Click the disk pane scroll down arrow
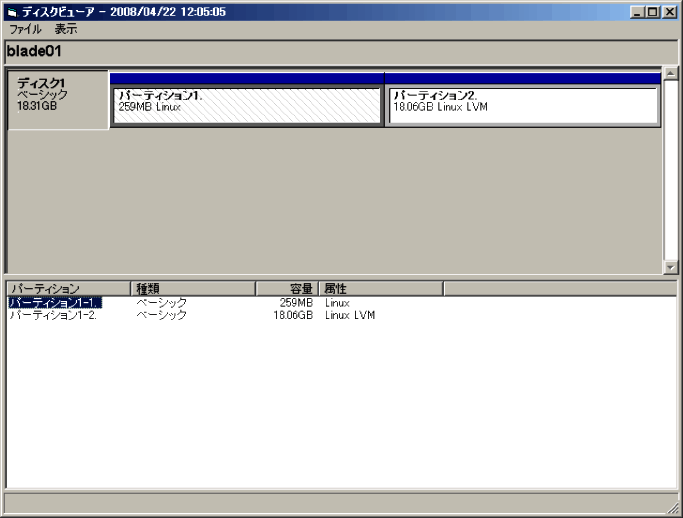Viewport: 683px width, 518px height. tap(670, 267)
